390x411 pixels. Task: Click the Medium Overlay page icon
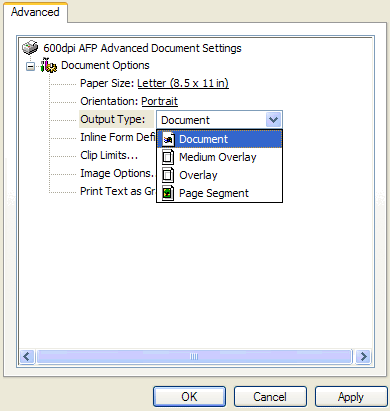click(x=168, y=157)
